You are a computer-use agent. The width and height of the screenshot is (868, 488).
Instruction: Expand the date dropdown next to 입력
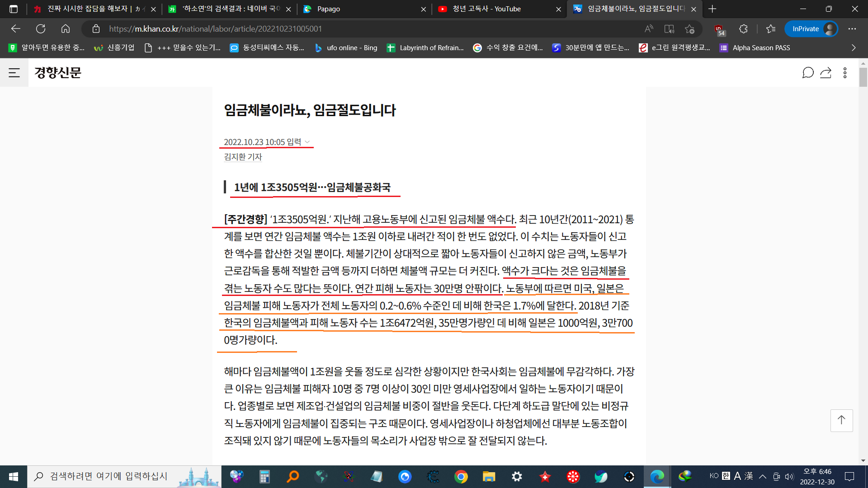pyautogui.click(x=307, y=142)
